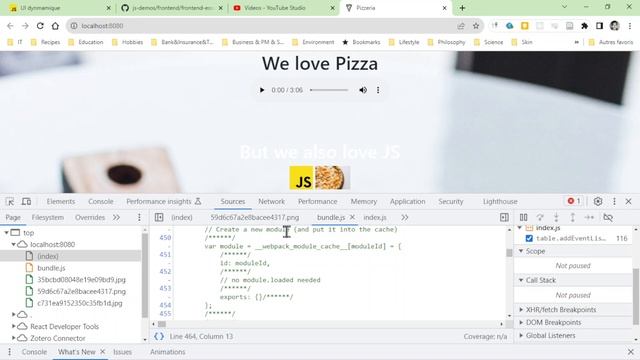Switch to the Elements panel
Image resolution: width=640 pixels, height=360 pixels.
(60, 202)
